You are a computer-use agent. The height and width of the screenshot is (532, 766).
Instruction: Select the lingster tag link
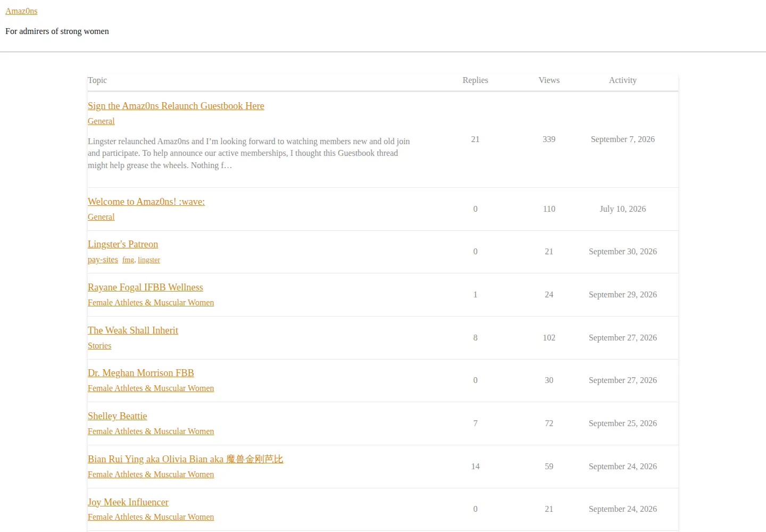[149, 260]
